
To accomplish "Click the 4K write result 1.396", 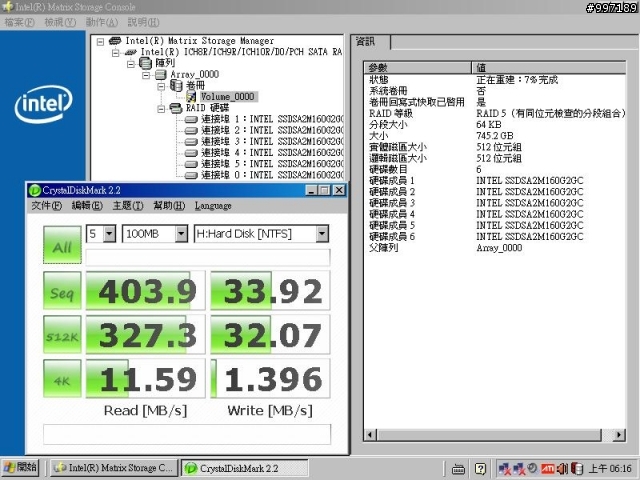I will (x=270, y=378).
